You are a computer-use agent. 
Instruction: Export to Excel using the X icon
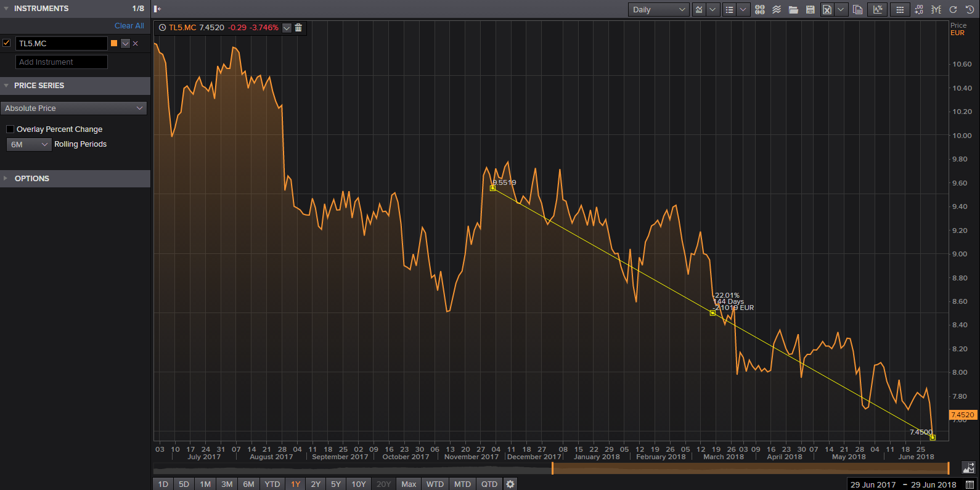coord(827,9)
